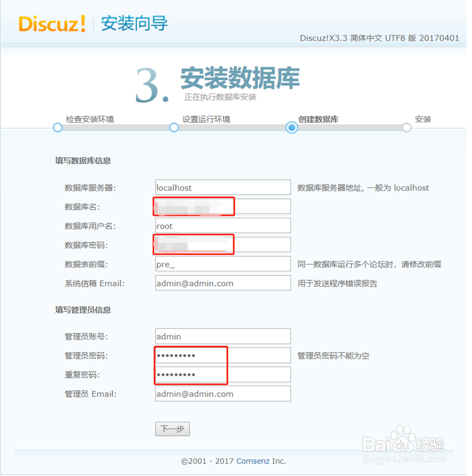Focus the 管理员密码 password field
The image size is (472, 476).
[223, 355]
